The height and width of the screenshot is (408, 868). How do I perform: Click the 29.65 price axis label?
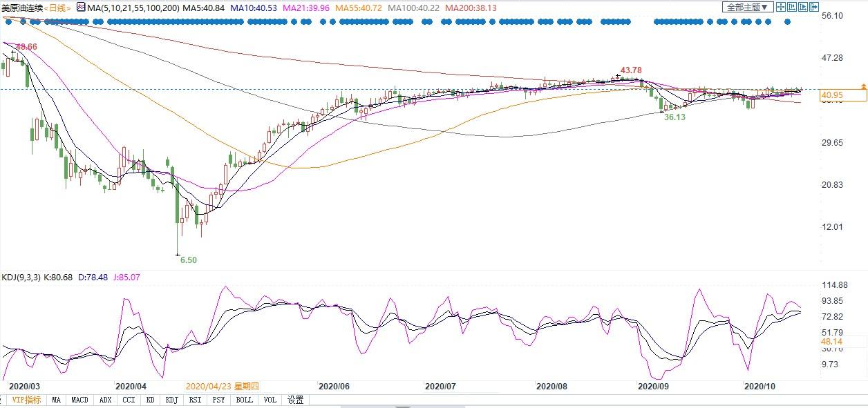(x=831, y=143)
